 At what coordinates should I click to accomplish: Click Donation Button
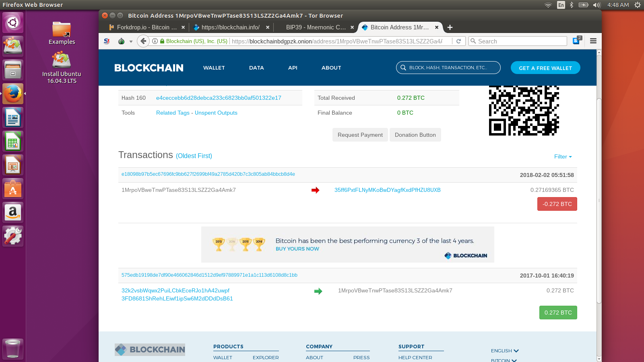tap(415, 135)
